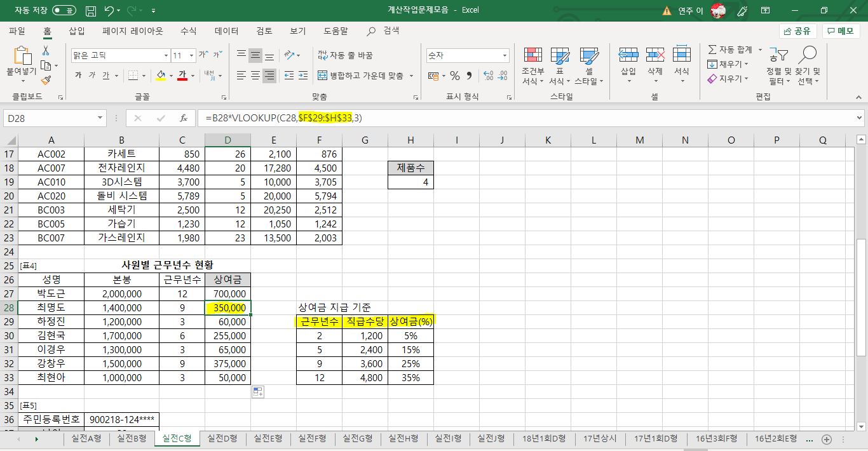Toggle bold 가 formatting
Image resolution: width=868 pixels, height=451 pixels.
click(78, 76)
